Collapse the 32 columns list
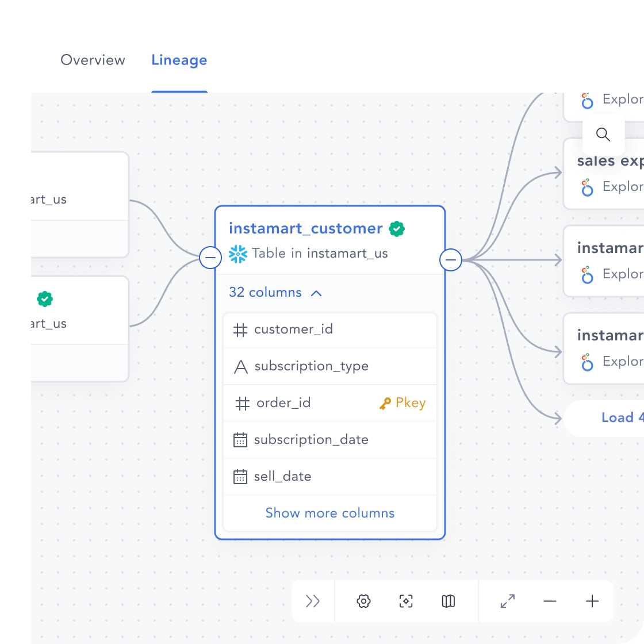The width and height of the screenshot is (644, 644). point(316,293)
